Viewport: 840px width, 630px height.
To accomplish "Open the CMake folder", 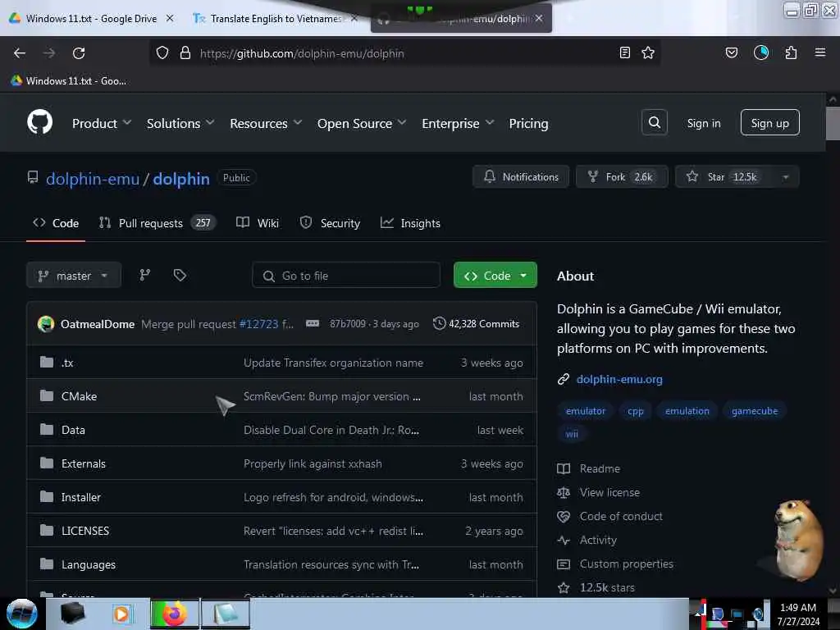I will point(80,396).
